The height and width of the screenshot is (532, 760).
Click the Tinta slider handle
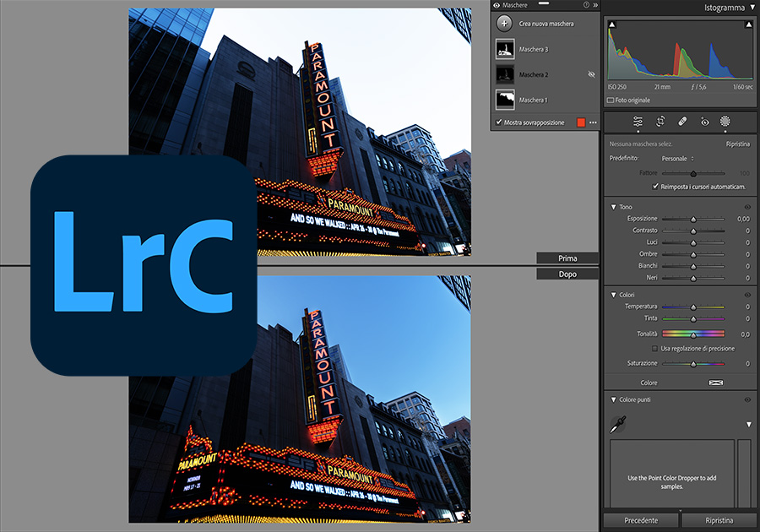tap(693, 319)
